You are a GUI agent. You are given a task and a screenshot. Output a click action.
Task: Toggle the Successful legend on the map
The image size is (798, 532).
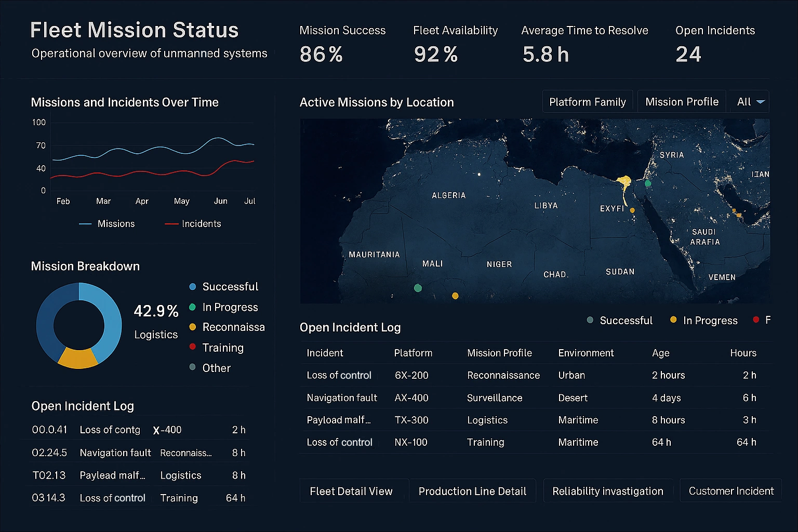(619, 320)
